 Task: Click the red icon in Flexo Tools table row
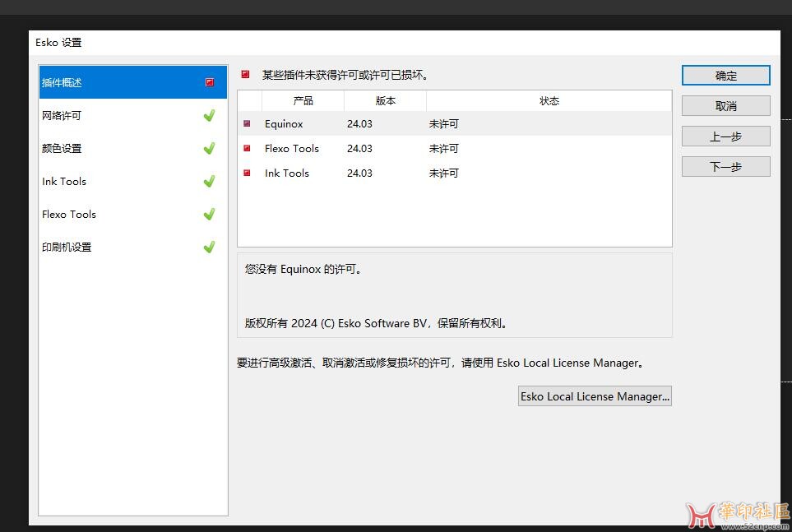click(247, 148)
